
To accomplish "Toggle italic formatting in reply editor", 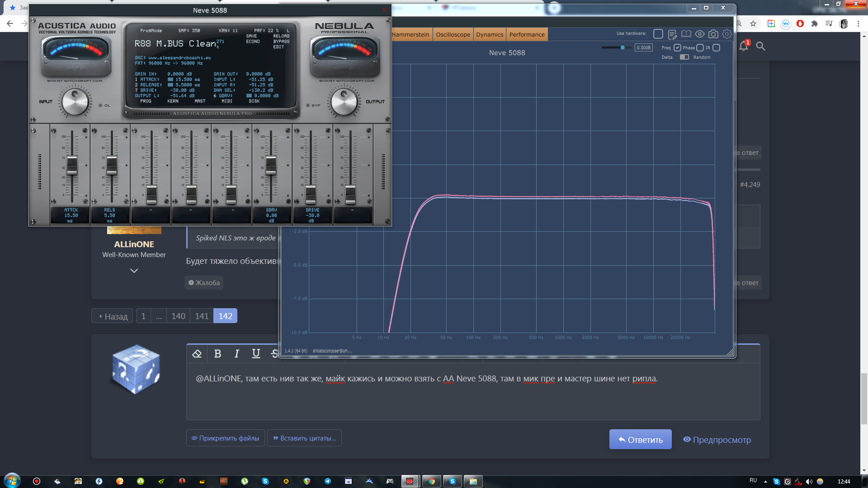I will pyautogui.click(x=236, y=354).
